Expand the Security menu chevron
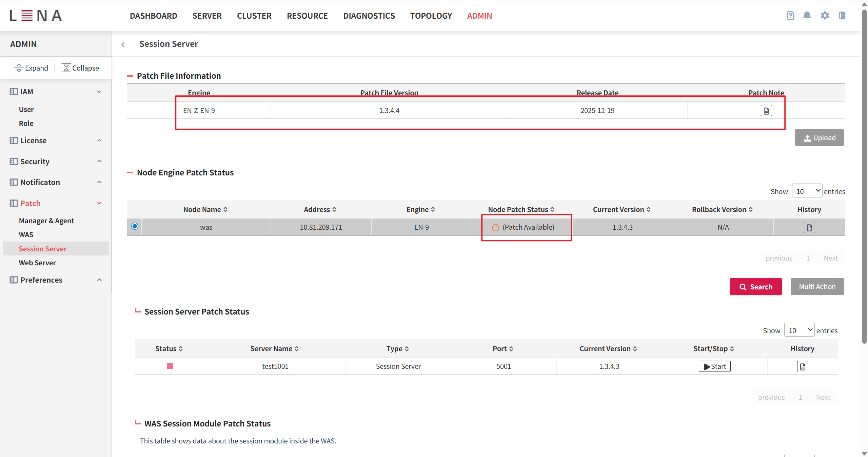This screenshot has width=868, height=457. tap(99, 161)
